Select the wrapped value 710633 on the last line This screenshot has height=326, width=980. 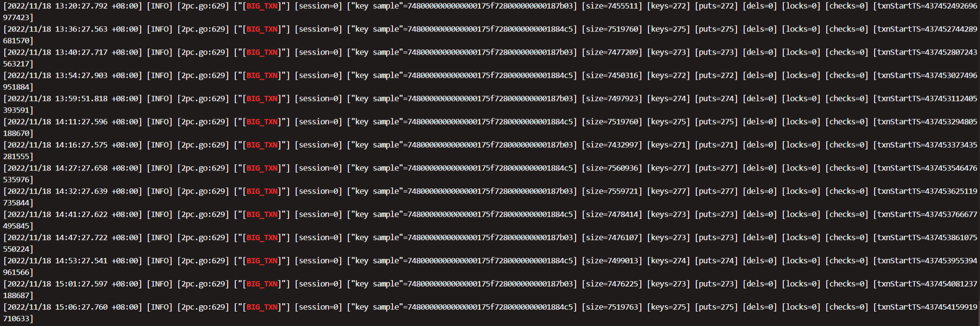(16, 319)
